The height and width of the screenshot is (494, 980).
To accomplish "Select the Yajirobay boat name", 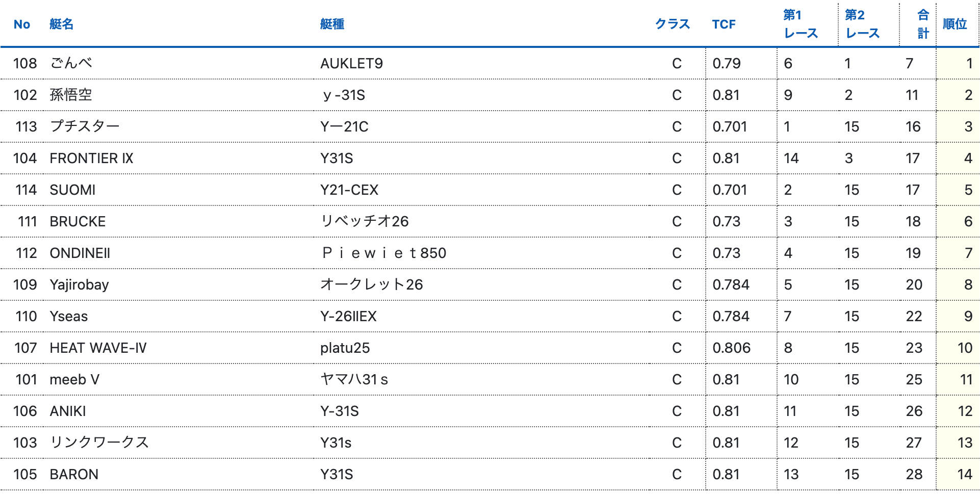I will (79, 284).
